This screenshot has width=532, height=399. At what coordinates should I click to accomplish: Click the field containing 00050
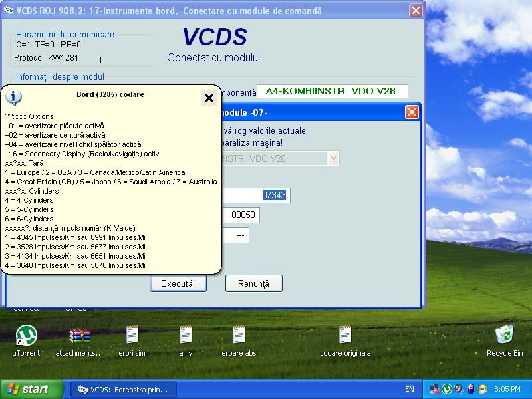point(241,215)
